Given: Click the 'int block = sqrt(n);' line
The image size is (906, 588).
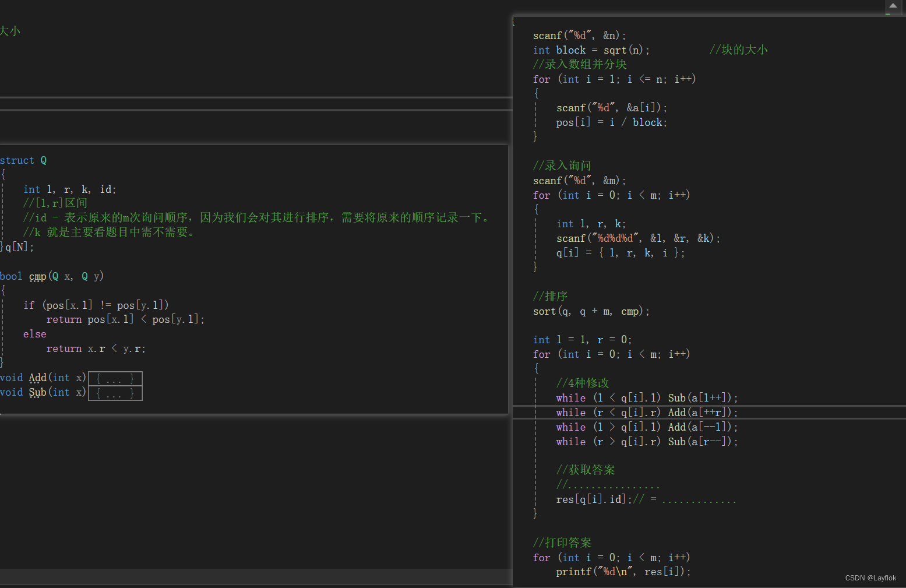Looking at the screenshot, I should coord(591,50).
